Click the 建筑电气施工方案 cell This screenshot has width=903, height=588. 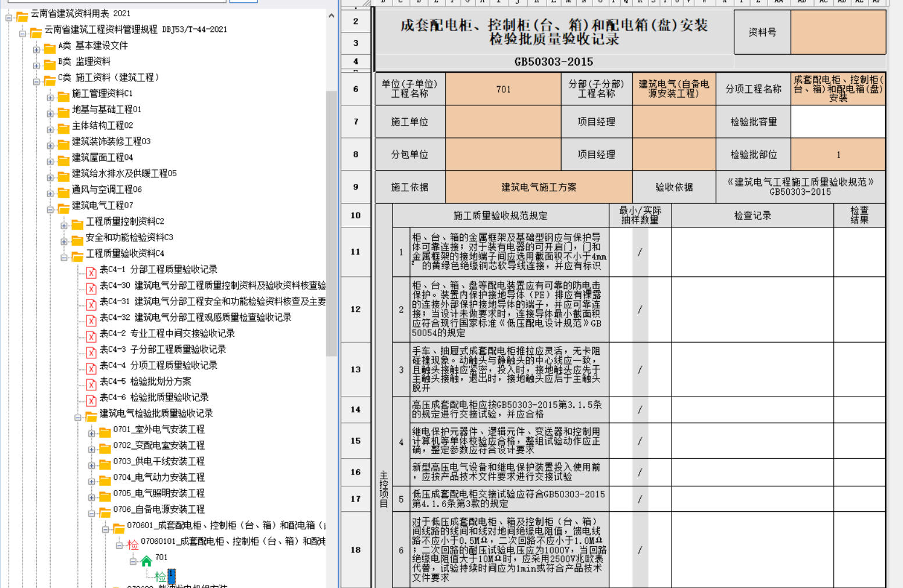click(x=539, y=187)
